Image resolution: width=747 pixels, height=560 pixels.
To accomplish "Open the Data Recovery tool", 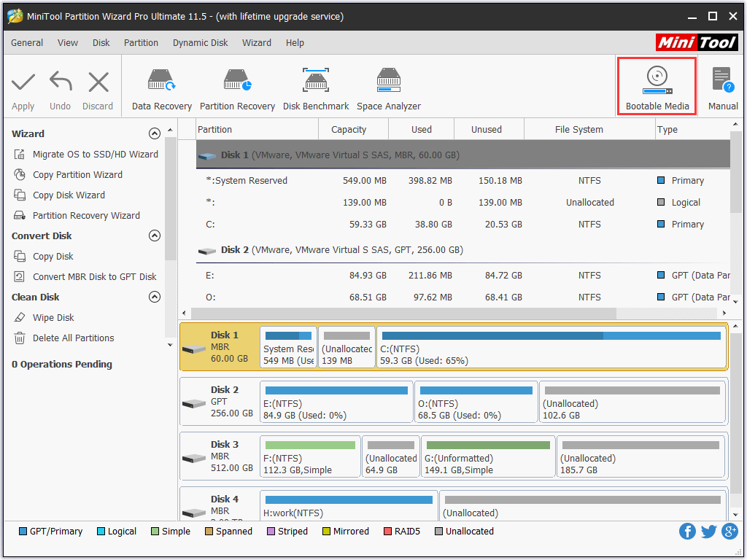I will (161, 88).
